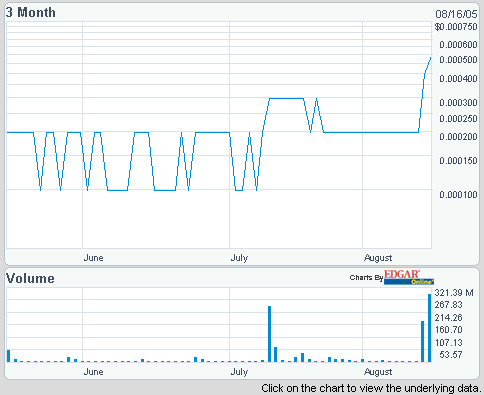Click the 321.39 M volume axis label

coord(454,293)
